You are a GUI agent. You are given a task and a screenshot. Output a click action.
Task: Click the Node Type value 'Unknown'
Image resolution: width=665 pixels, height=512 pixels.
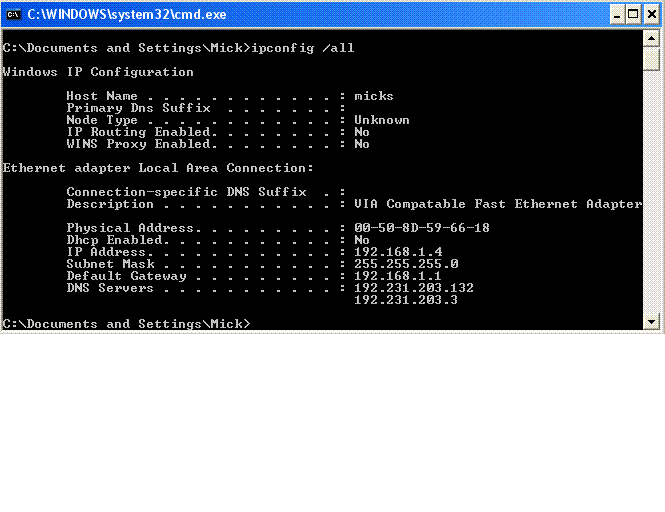click(382, 120)
